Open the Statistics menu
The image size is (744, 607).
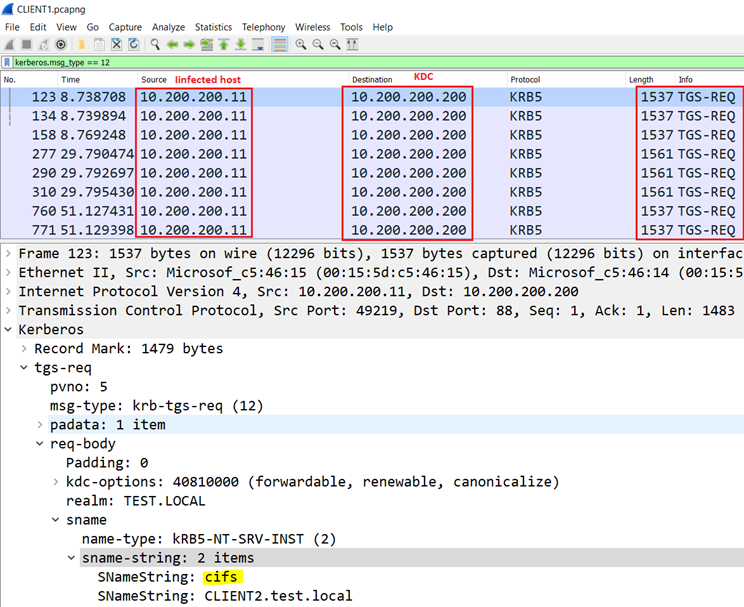[211, 27]
